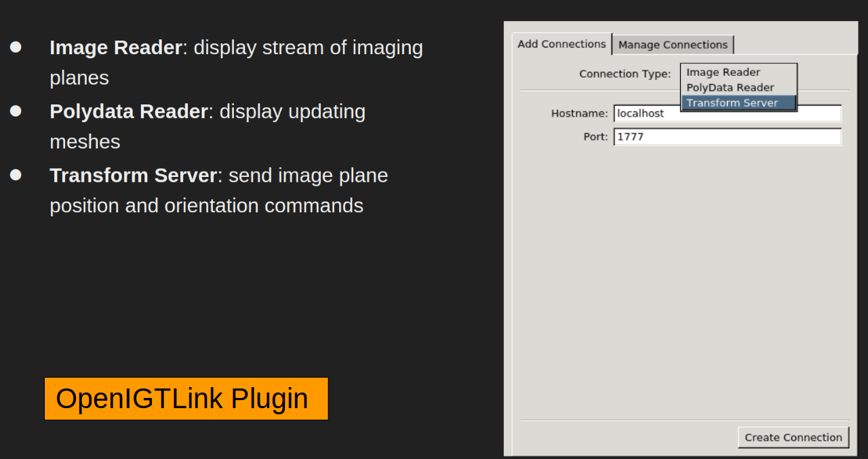The image size is (868, 459).
Task: Click the bold Polydata Reader heading
Action: [x=129, y=111]
